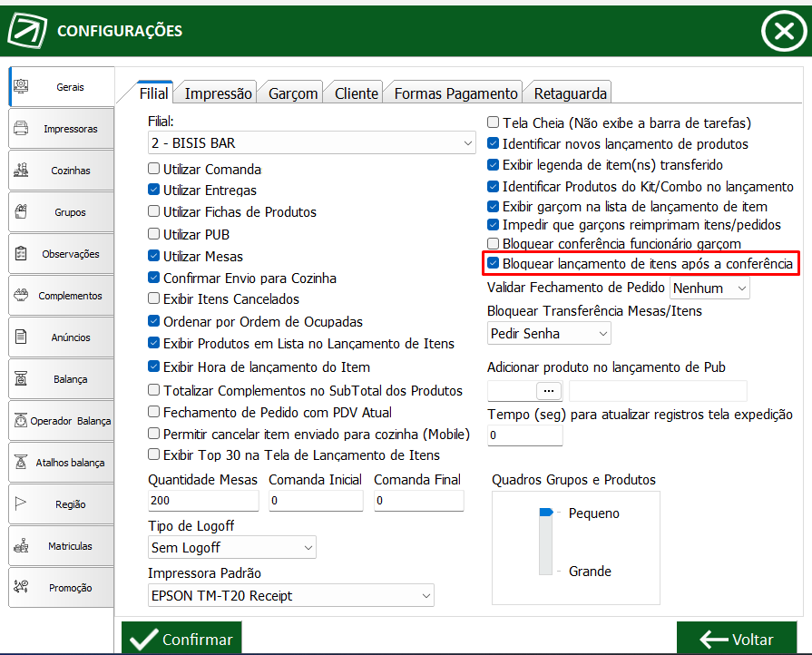Click the Voltar arrow icon
Viewport: 812px width, 655px height.
tap(714, 640)
